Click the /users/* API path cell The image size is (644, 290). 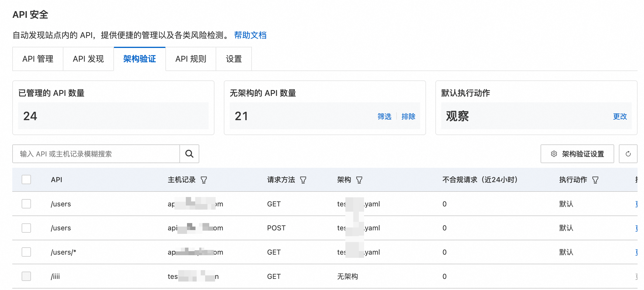(x=63, y=252)
